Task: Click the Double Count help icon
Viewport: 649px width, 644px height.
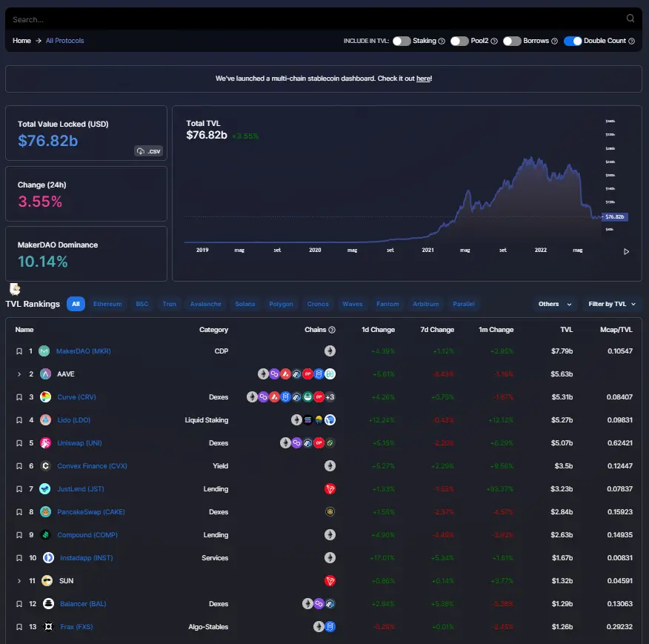Action: 632,41
